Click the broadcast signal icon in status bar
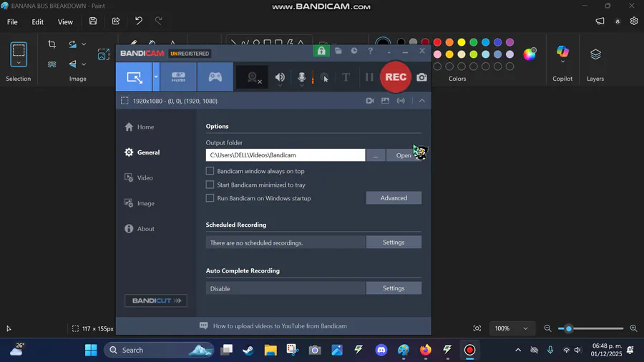644x362 pixels. click(401, 101)
